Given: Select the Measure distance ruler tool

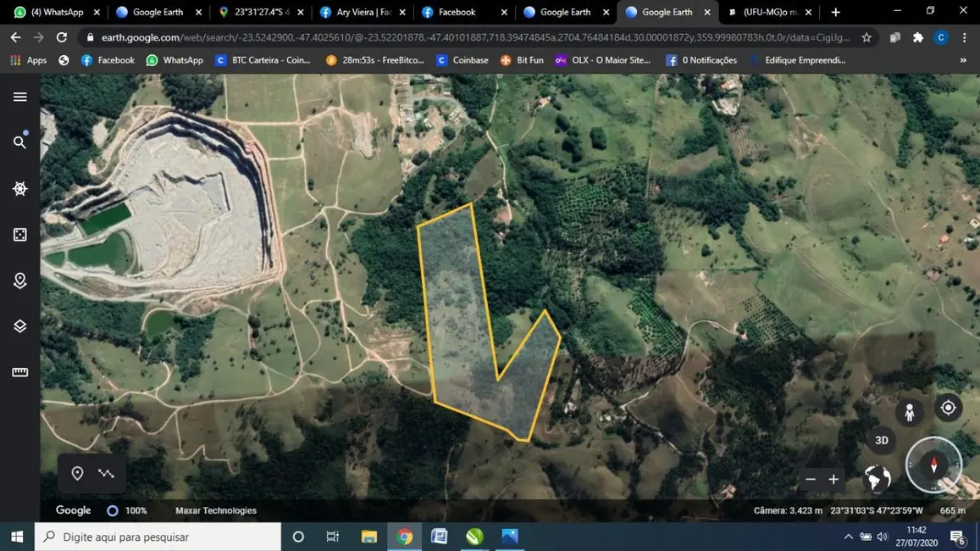Looking at the screenshot, I should pyautogui.click(x=19, y=371).
